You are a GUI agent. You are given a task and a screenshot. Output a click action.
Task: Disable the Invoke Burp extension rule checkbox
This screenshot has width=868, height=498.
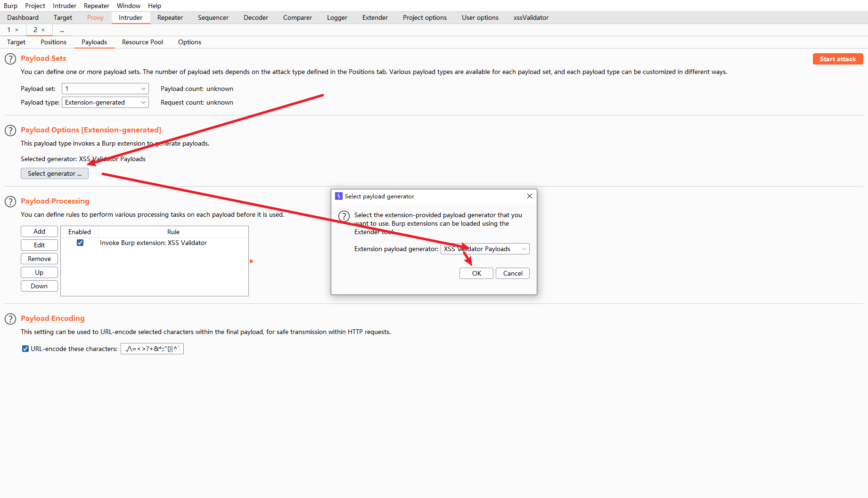coord(80,243)
